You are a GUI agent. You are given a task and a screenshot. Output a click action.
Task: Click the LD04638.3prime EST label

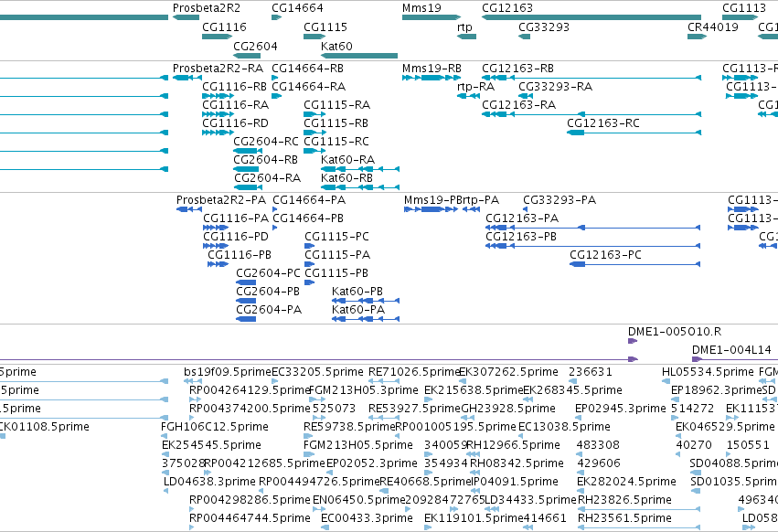point(209,482)
